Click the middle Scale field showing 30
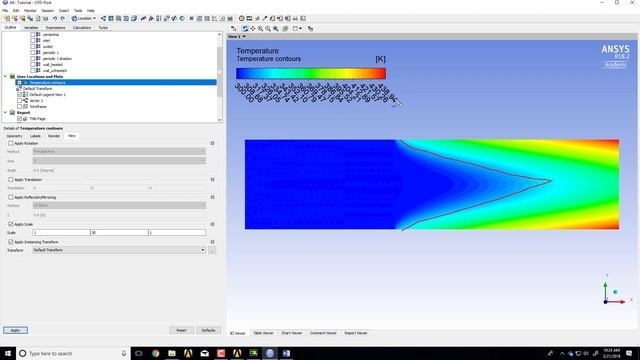This screenshot has height=360, width=640. click(x=119, y=232)
